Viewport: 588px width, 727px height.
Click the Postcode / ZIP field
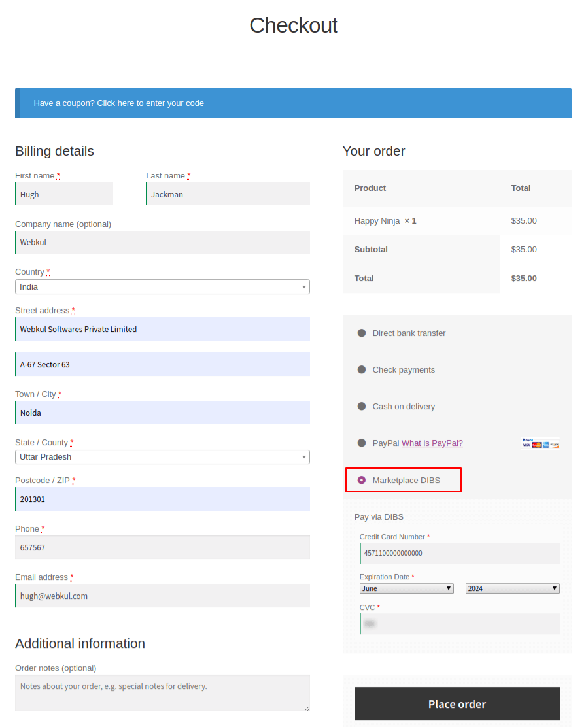point(162,499)
